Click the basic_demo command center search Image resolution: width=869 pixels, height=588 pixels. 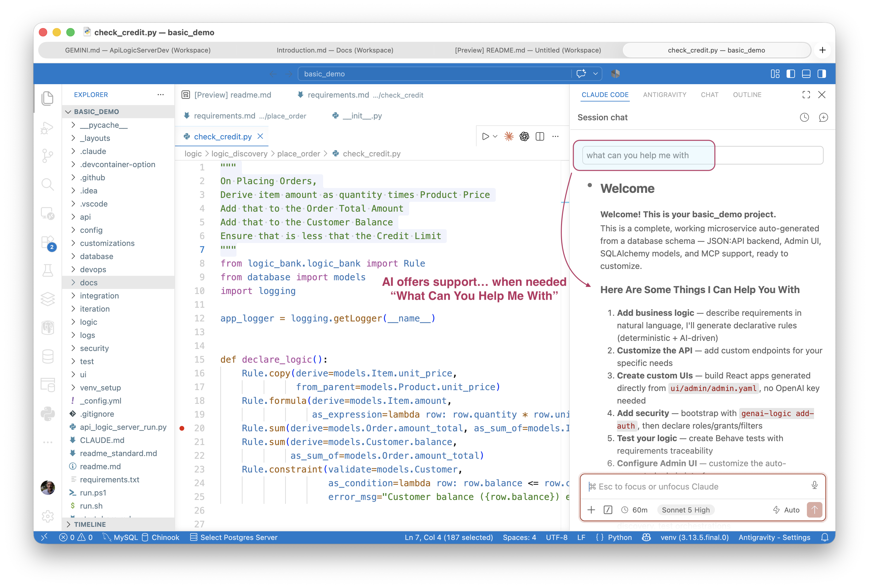click(x=434, y=74)
